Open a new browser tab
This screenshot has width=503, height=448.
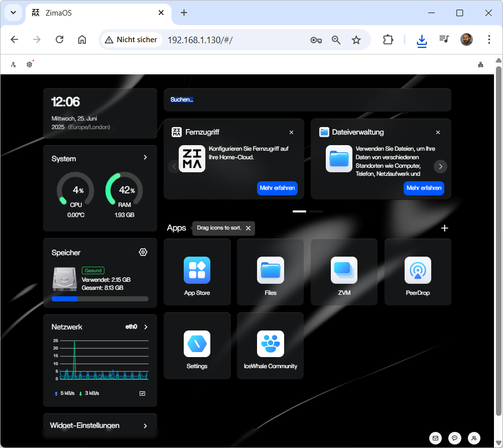(184, 13)
